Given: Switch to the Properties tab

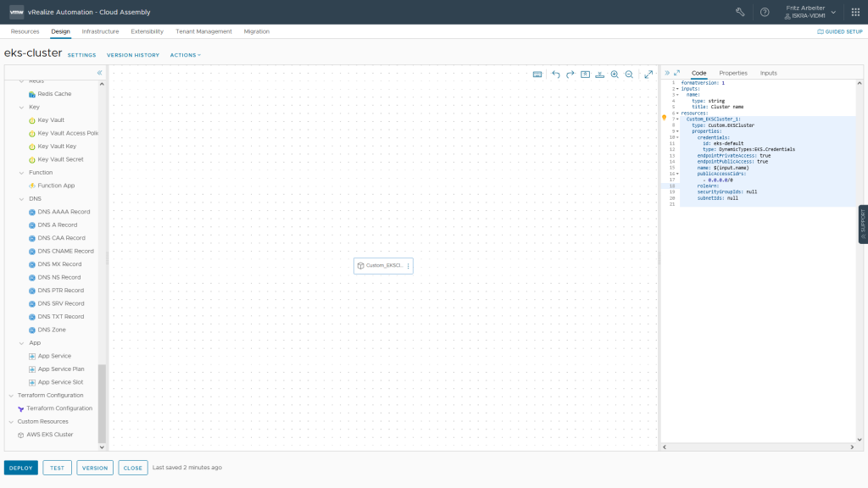Looking at the screenshot, I should [x=733, y=73].
